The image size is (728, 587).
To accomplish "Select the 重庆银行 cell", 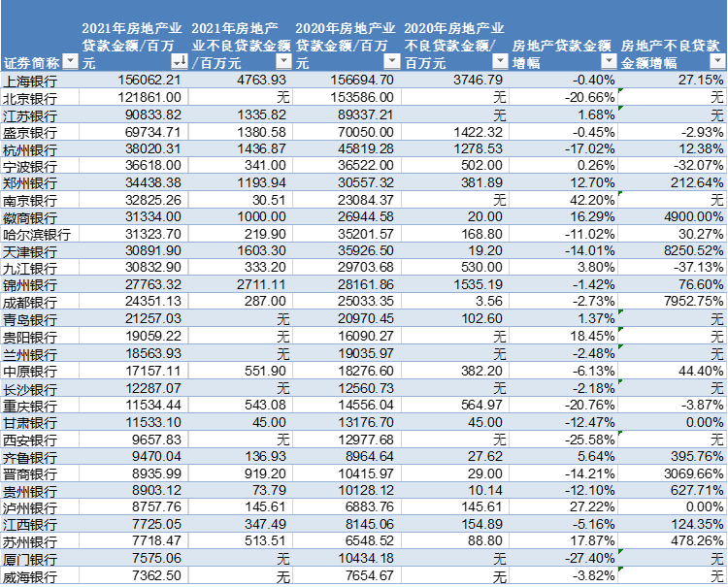I will 41,406.
